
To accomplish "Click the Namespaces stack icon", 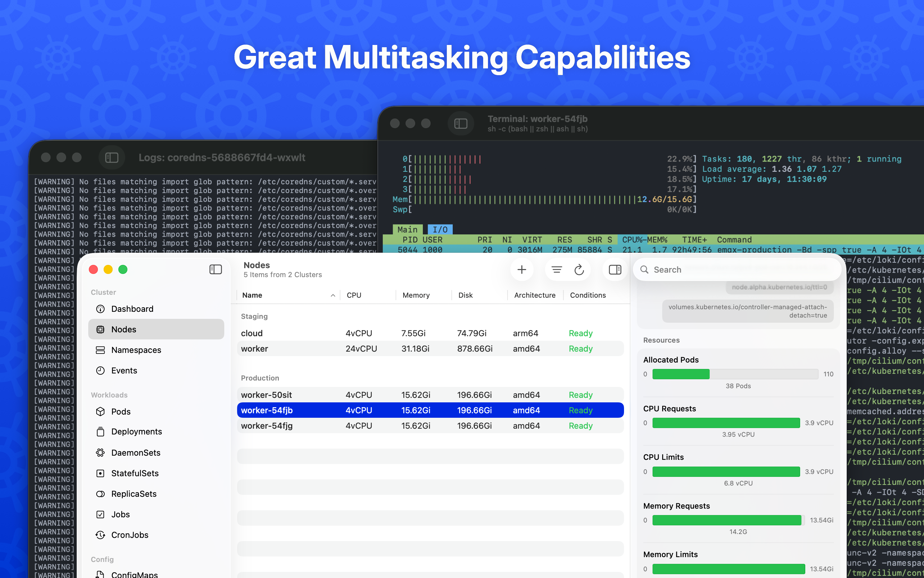I will (x=100, y=350).
